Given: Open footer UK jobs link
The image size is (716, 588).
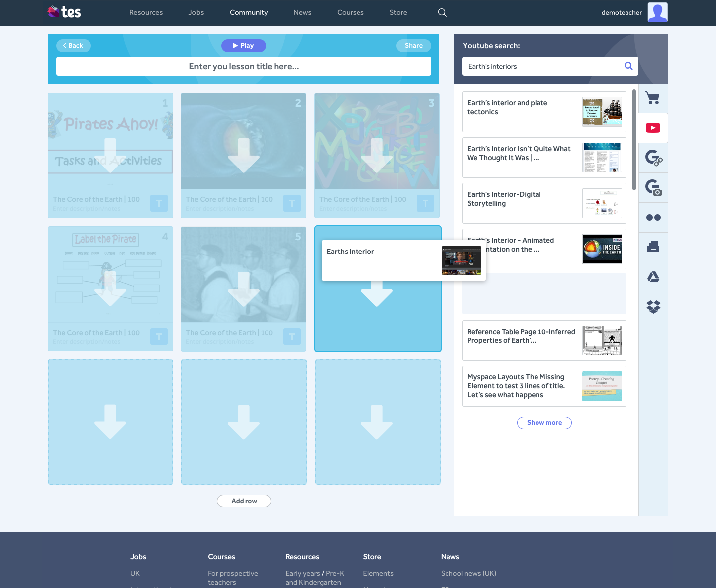Looking at the screenshot, I should tap(135, 573).
